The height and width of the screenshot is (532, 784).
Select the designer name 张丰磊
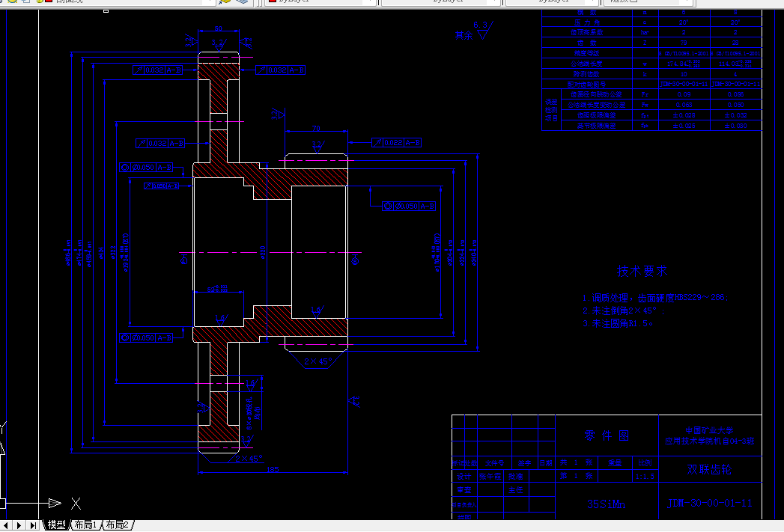coord(490,477)
